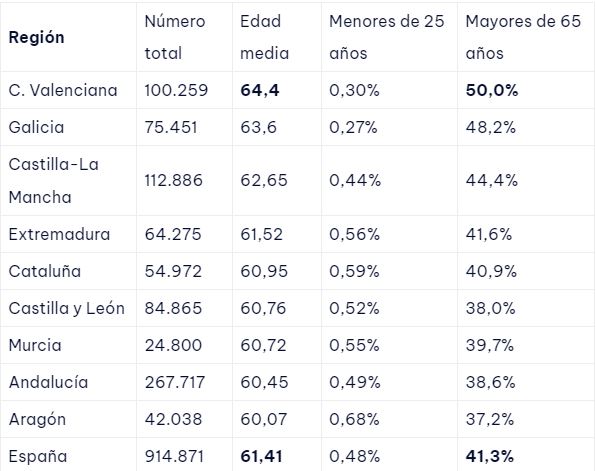The width and height of the screenshot is (596, 471).
Task: Click the Galicia region cell
Action: point(36,127)
